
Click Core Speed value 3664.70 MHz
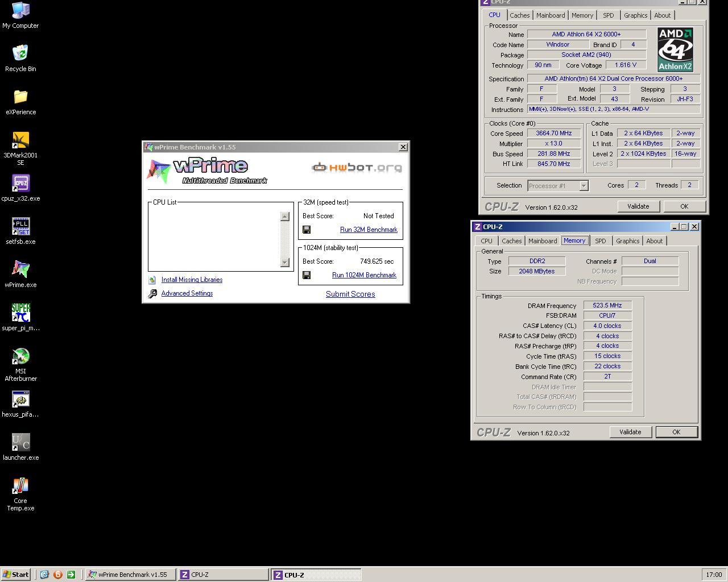point(554,133)
